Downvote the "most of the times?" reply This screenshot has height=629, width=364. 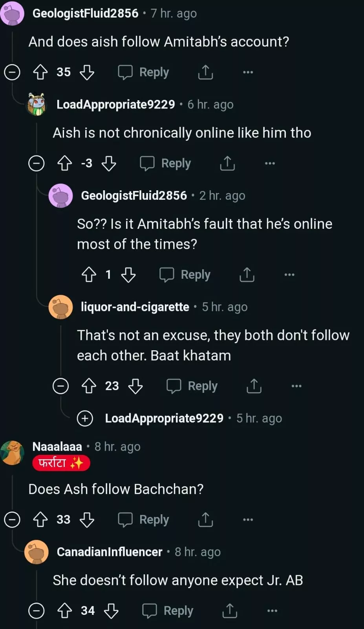point(128,275)
